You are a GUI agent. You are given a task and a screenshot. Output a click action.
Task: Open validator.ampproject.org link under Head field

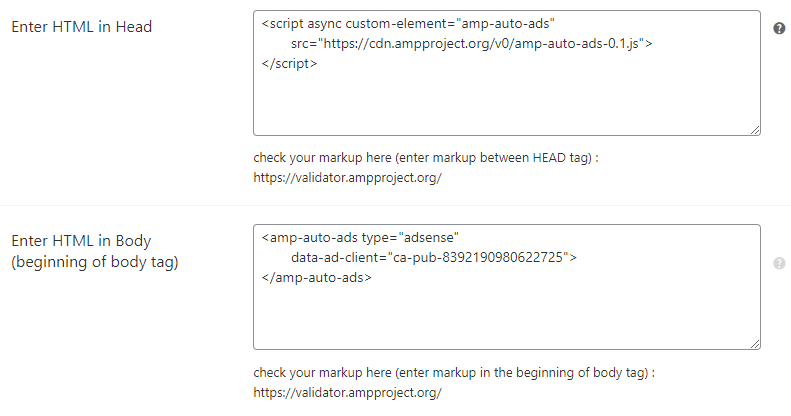pos(347,178)
